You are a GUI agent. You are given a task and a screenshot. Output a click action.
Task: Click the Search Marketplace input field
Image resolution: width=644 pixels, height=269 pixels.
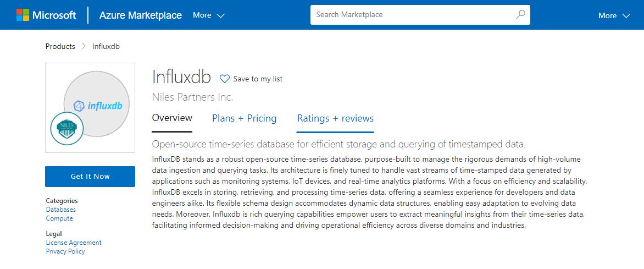412,15
